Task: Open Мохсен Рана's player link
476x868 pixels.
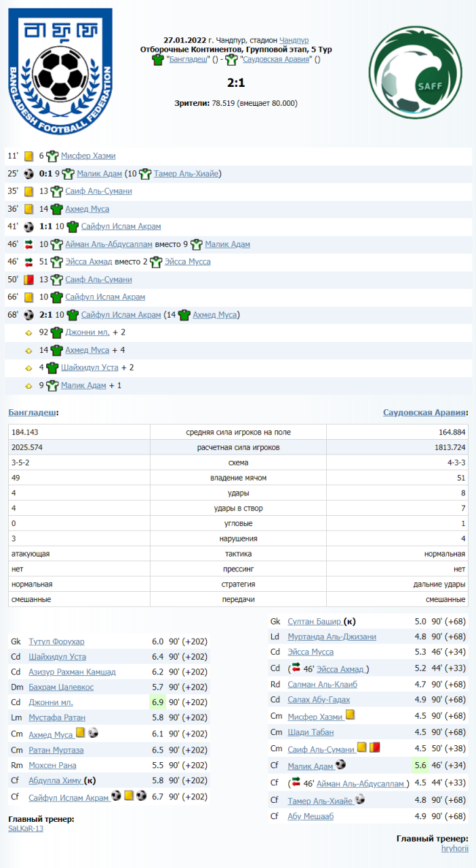Action: click(x=52, y=765)
